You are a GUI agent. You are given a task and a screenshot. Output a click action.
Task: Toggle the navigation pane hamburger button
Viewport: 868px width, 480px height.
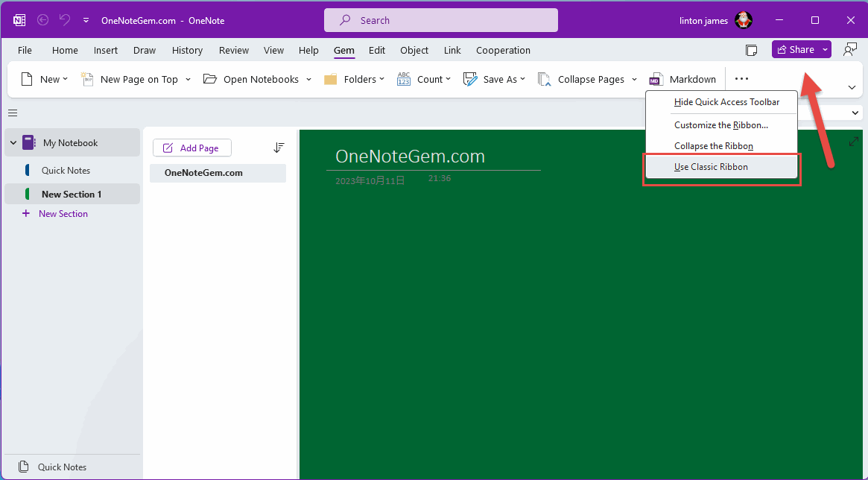(13, 113)
